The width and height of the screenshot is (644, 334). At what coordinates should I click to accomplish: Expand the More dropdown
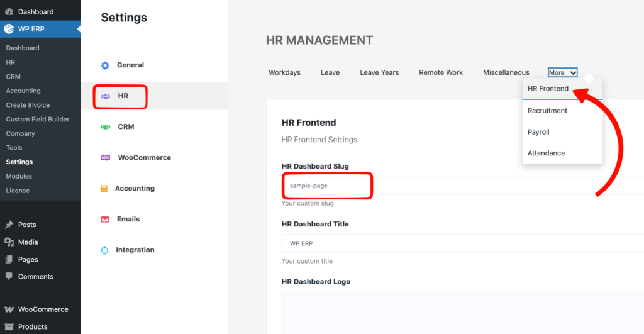click(562, 73)
